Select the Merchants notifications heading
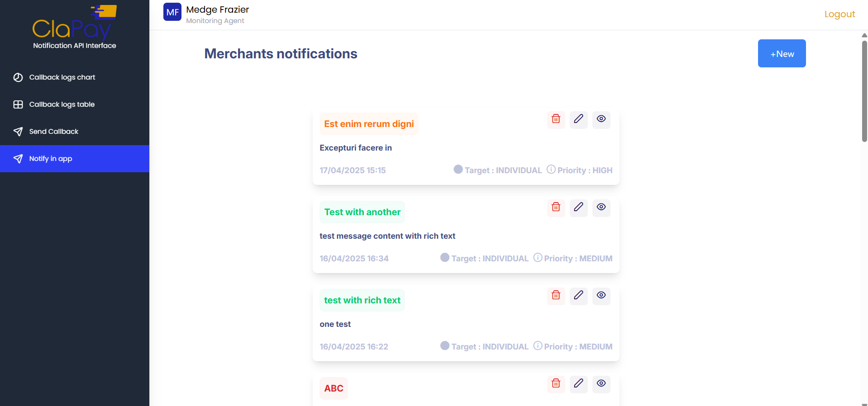The image size is (868, 406). click(281, 54)
